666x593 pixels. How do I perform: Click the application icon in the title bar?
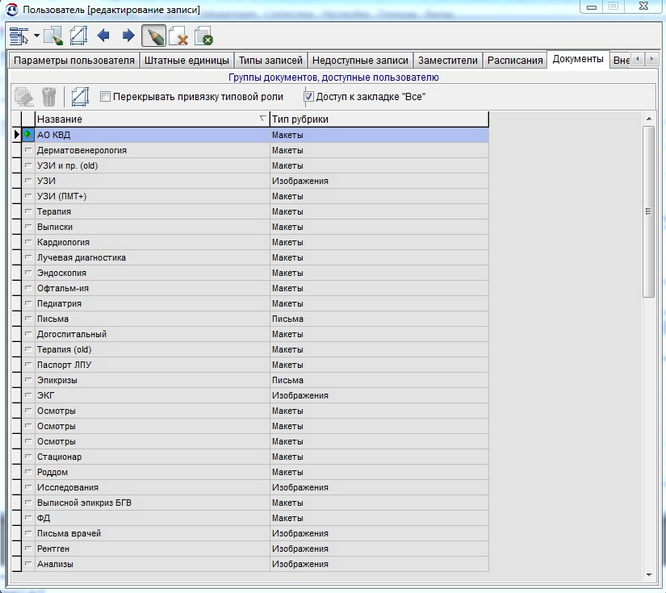[x=12, y=9]
